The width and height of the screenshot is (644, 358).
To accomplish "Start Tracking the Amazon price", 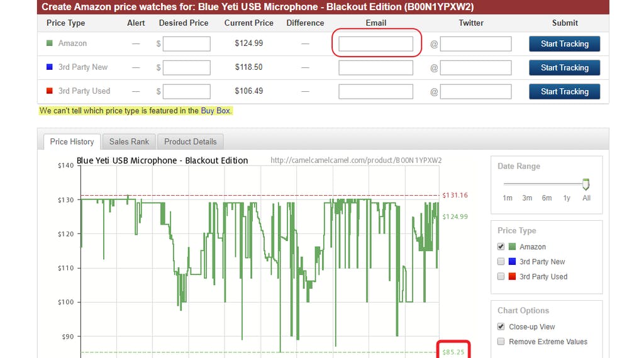I will 564,43.
